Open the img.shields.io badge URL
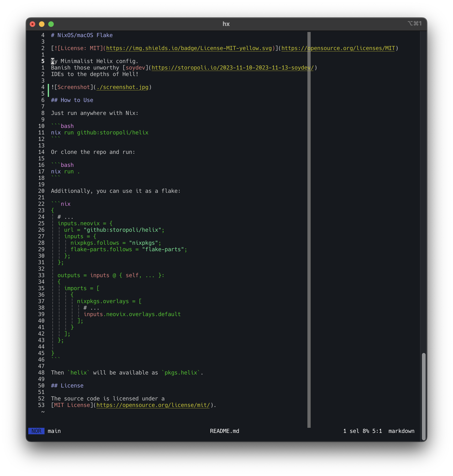Screen dimensions: 453x476 [x=189, y=48]
